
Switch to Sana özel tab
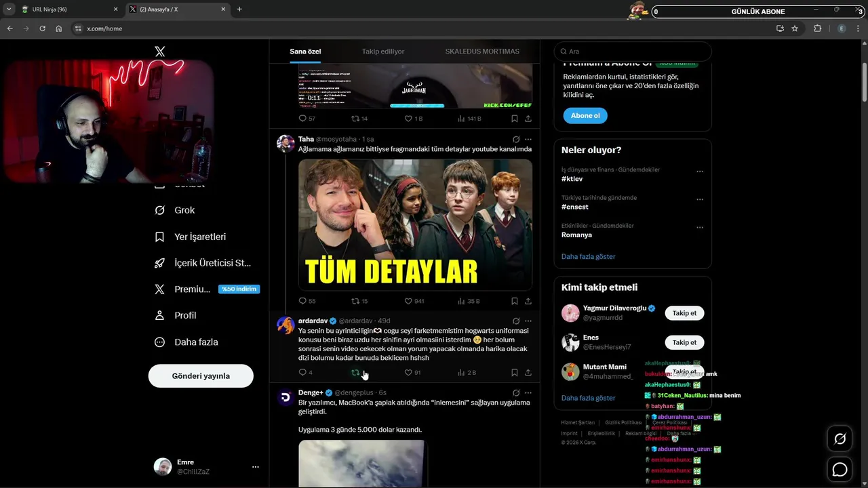[x=305, y=52]
